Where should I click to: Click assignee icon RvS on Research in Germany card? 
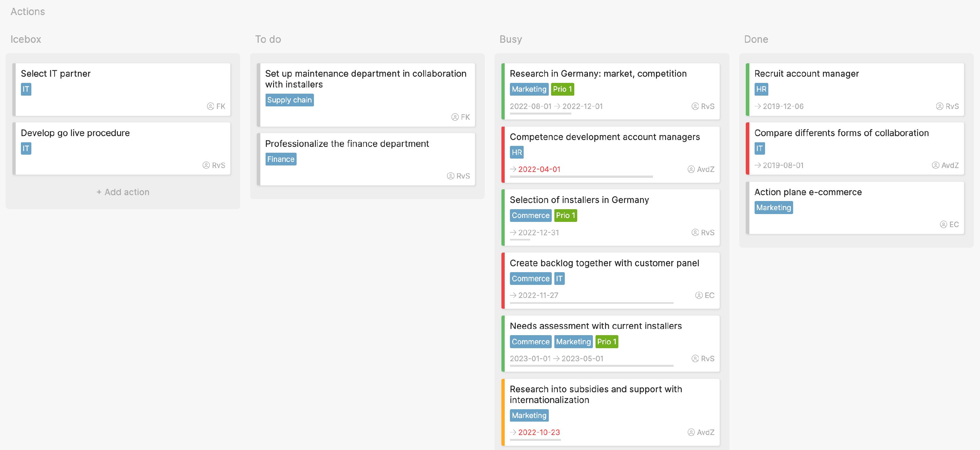[x=695, y=106]
